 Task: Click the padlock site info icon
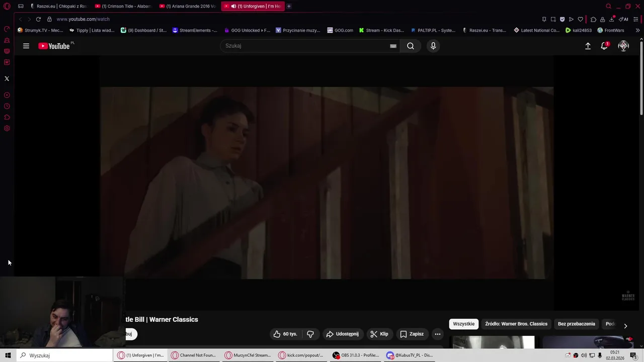pos(49,19)
